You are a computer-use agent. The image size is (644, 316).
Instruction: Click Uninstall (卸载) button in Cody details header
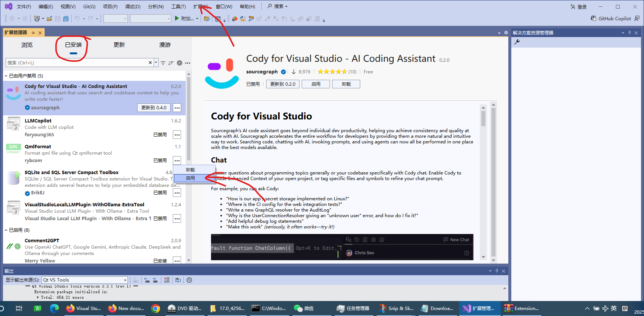[x=346, y=84]
